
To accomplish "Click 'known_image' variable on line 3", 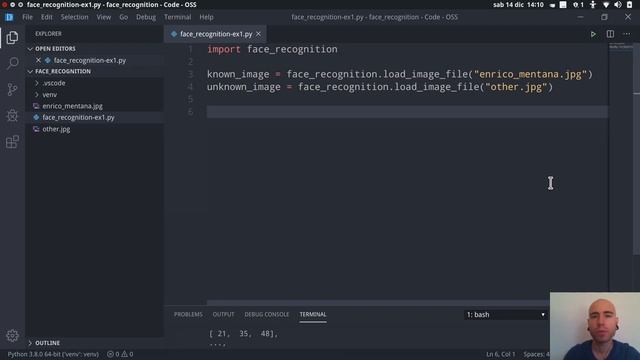I will (238, 74).
